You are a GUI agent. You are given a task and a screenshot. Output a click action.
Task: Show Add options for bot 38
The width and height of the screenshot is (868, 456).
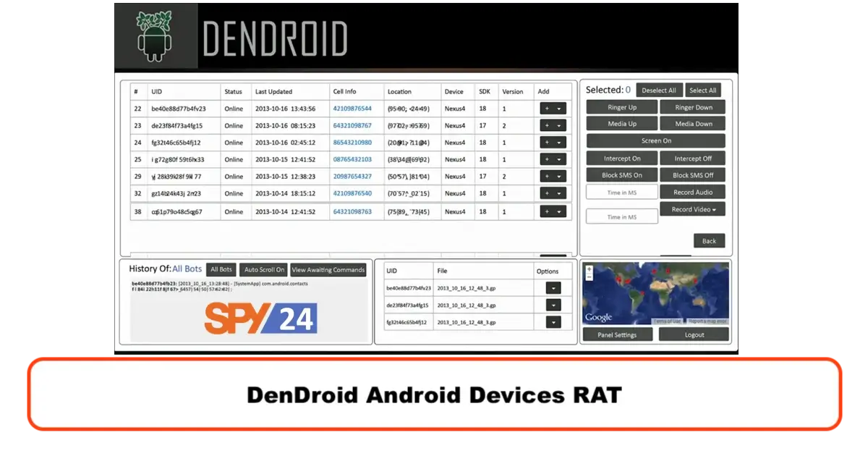coord(553,211)
